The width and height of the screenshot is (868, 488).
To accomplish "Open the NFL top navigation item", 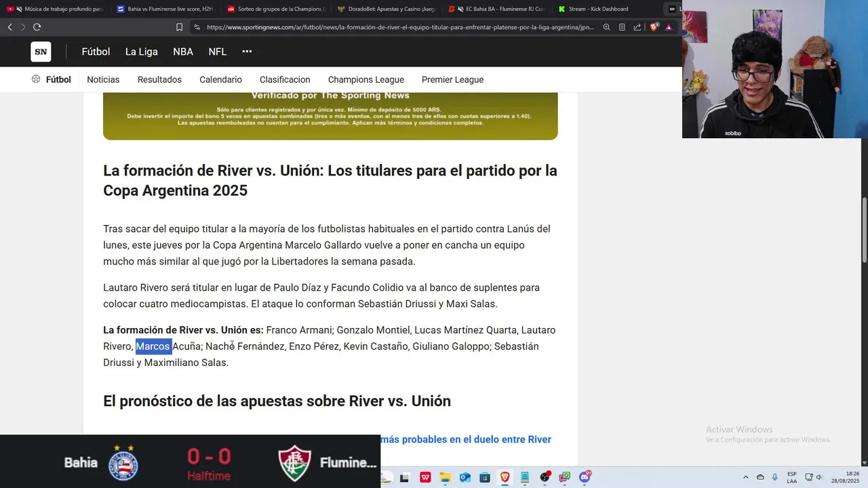I will coord(218,52).
